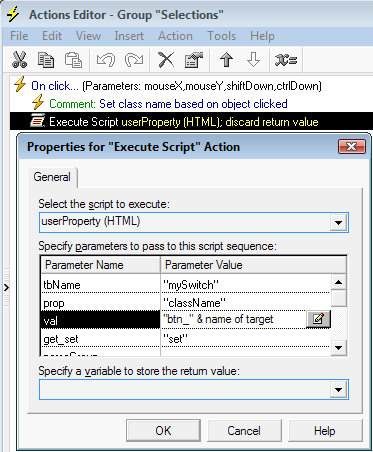Click lightning icon beside Comment line

pyautogui.click(x=38, y=102)
